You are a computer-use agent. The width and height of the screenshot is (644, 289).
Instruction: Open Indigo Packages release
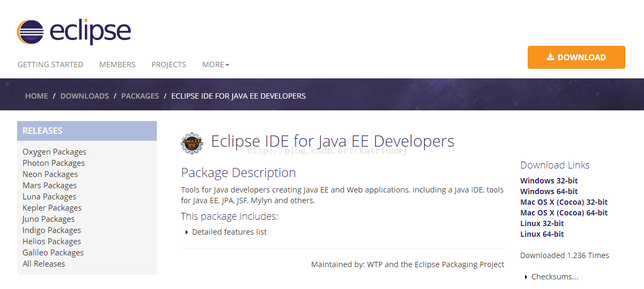[x=52, y=230]
